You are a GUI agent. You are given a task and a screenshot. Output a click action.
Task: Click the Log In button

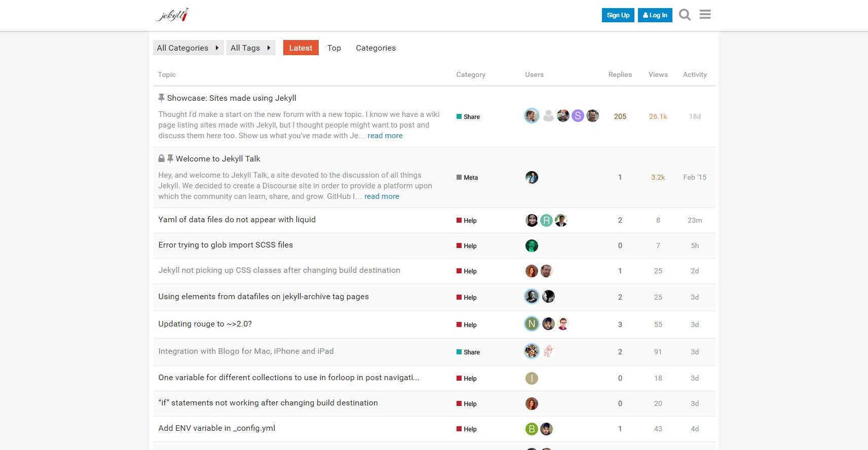pyautogui.click(x=655, y=15)
